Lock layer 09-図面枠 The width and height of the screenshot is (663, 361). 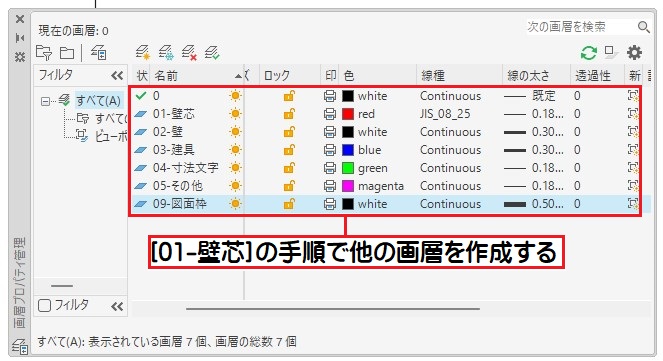coord(289,204)
